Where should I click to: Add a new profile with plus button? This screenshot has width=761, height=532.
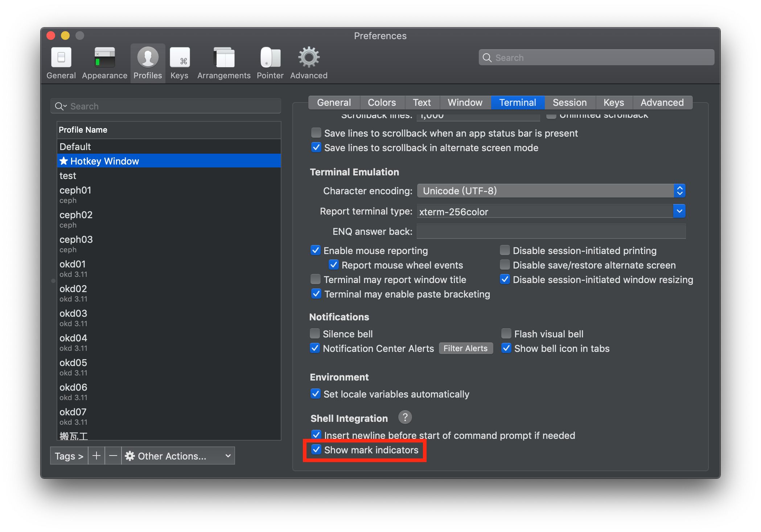point(96,456)
